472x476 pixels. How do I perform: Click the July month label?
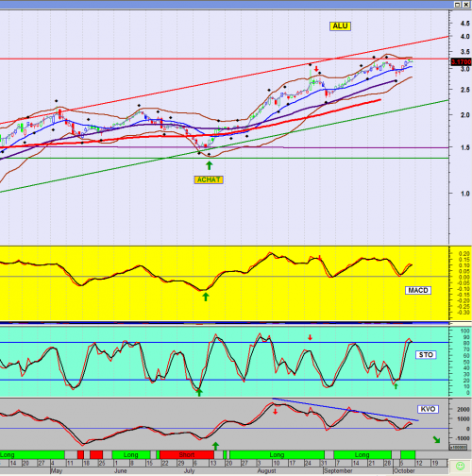coord(189,471)
